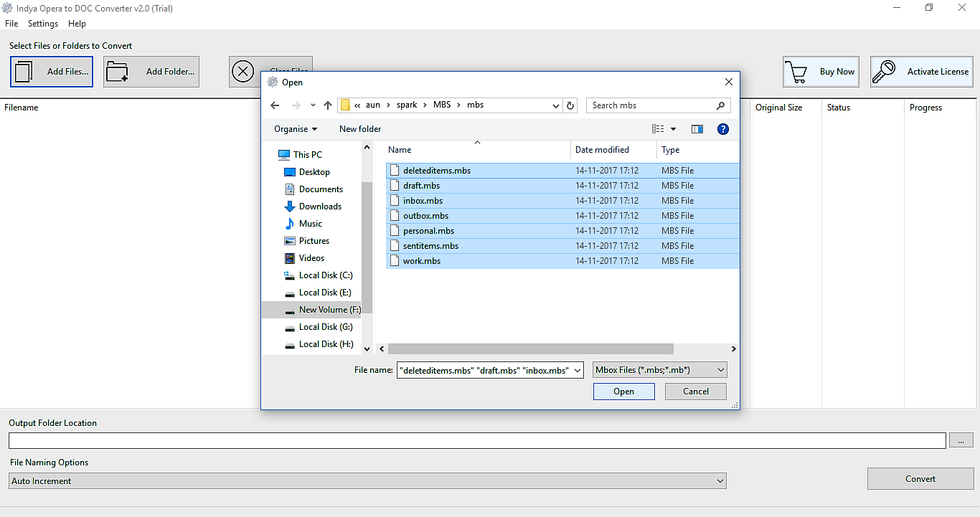Open the Buy Now shopping cart

click(821, 72)
